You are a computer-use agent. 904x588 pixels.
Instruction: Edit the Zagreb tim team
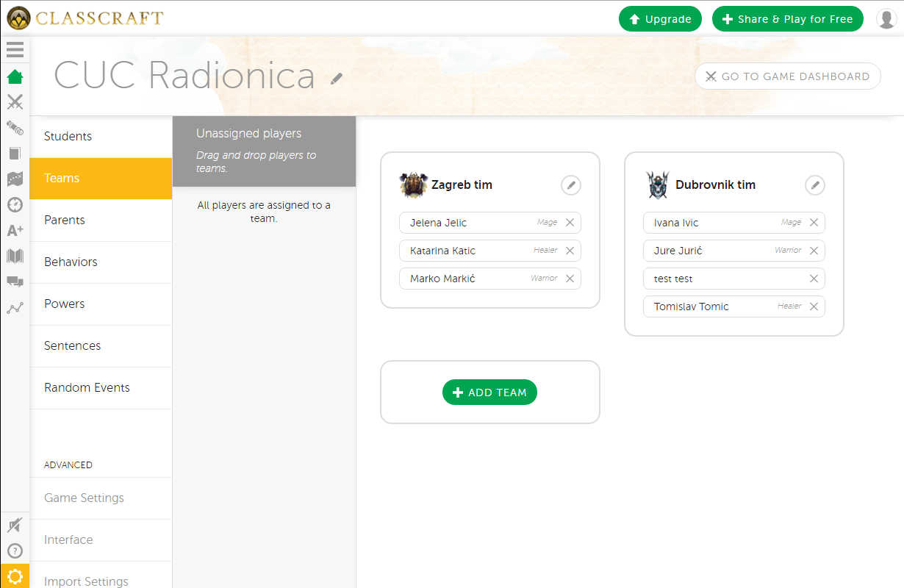coord(570,185)
